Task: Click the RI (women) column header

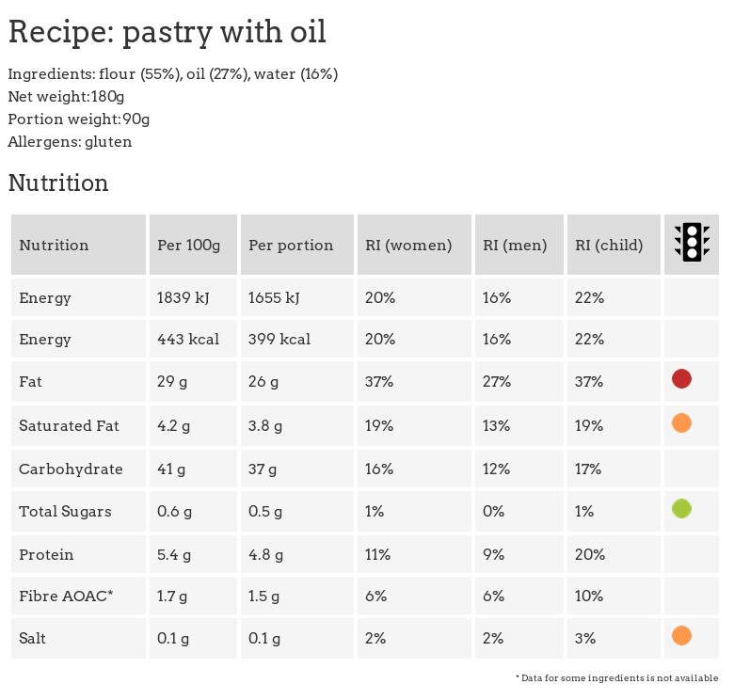Action: [408, 246]
